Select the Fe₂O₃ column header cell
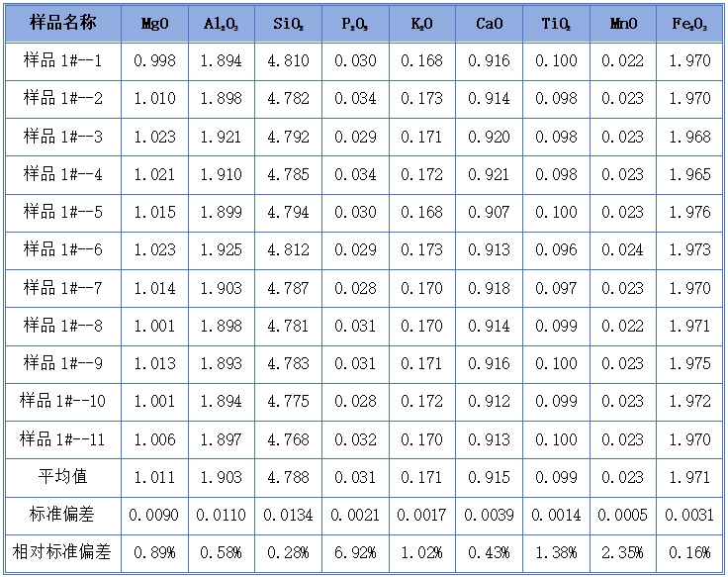The width and height of the screenshot is (728, 577). [x=690, y=24]
